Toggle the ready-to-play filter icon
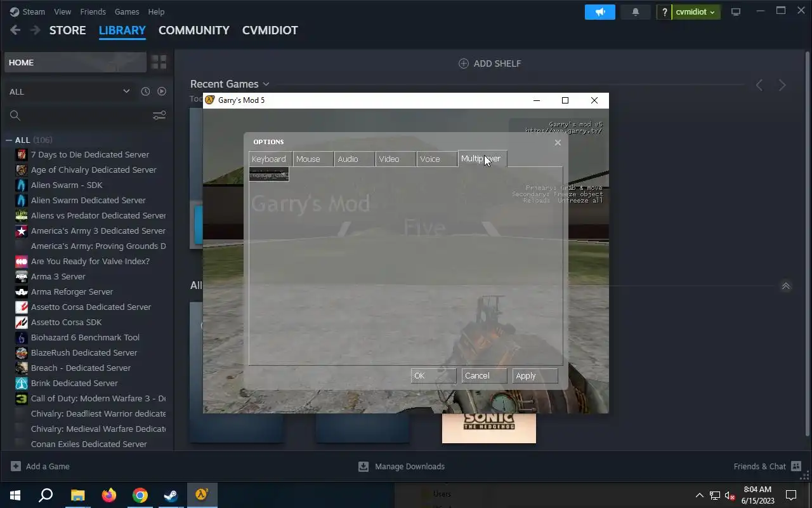 point(162,91)
